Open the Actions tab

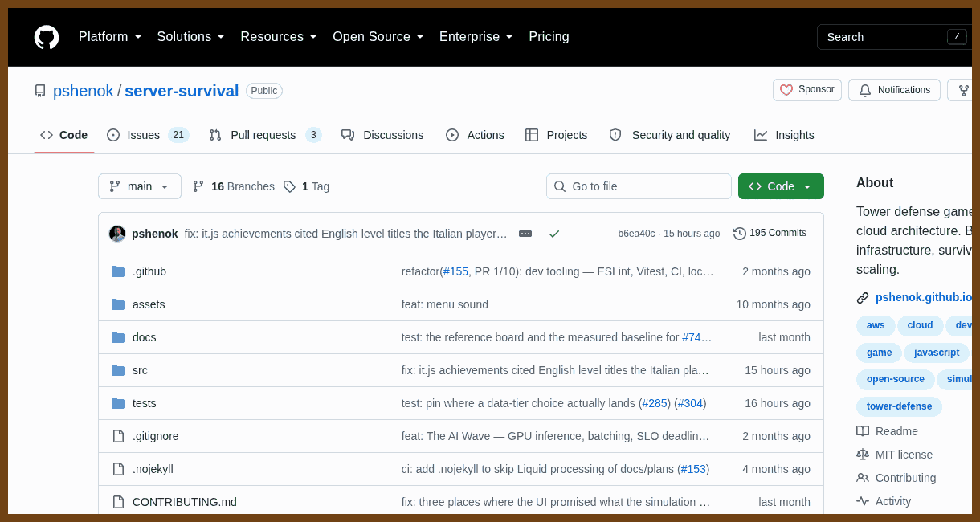click(475, 135)
